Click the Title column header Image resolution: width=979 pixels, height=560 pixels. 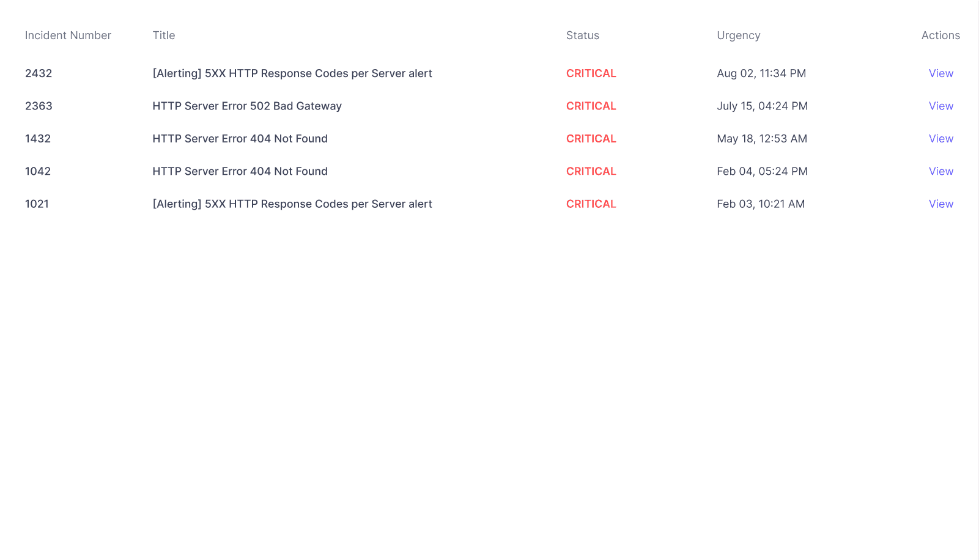163,35
